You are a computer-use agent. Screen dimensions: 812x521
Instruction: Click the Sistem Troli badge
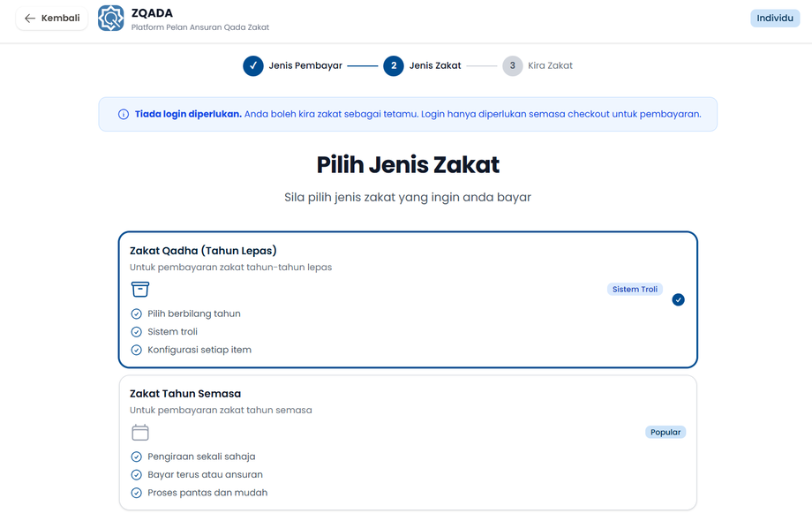click(x=635, y=290)
